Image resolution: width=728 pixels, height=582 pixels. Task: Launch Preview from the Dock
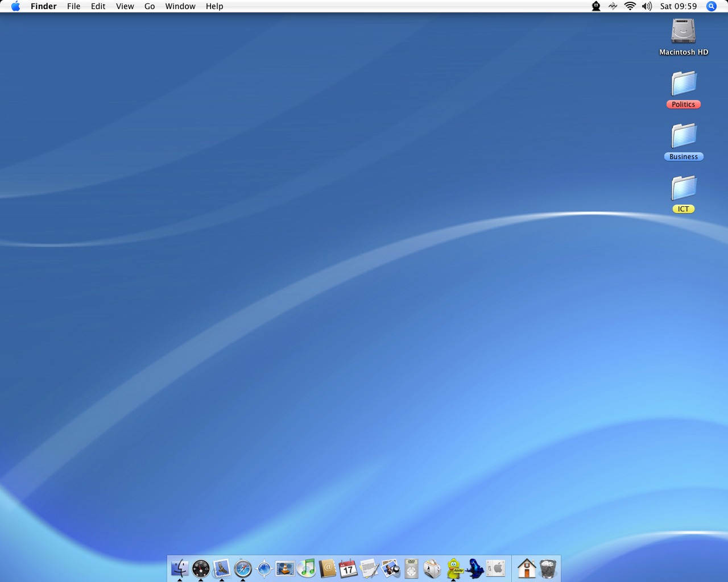click(x=390, y=568)
